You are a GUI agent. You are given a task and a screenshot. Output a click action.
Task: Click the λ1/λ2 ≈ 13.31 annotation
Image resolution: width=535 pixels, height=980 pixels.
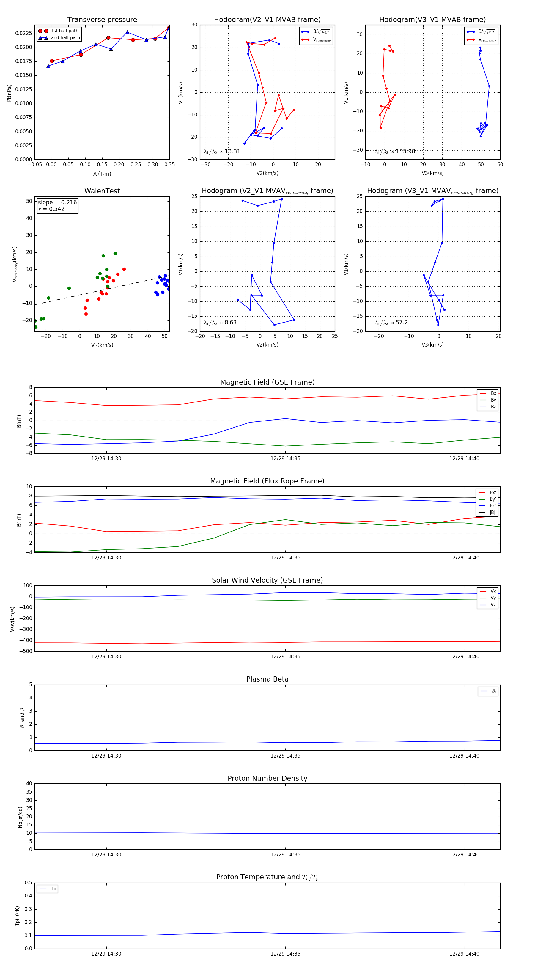(222, 151)
